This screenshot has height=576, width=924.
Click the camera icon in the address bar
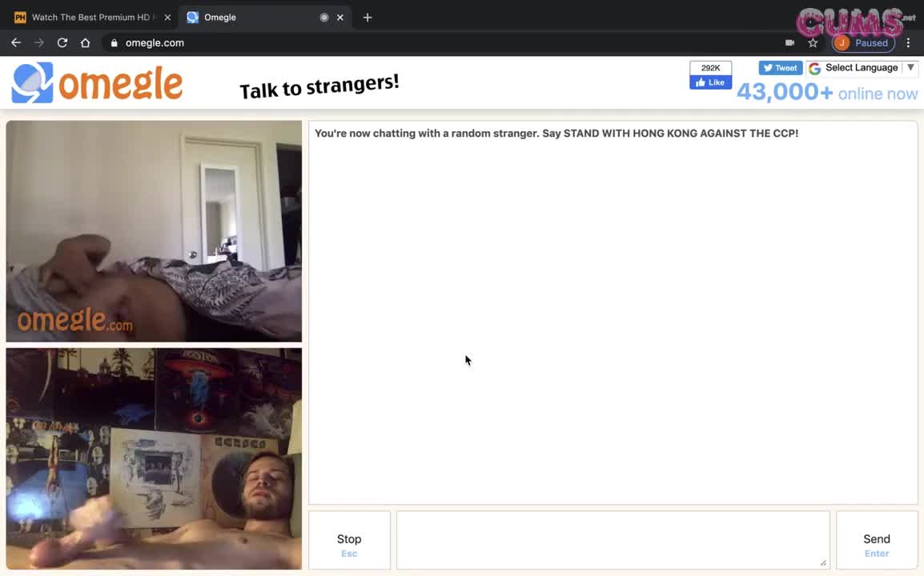click(789, 42)
